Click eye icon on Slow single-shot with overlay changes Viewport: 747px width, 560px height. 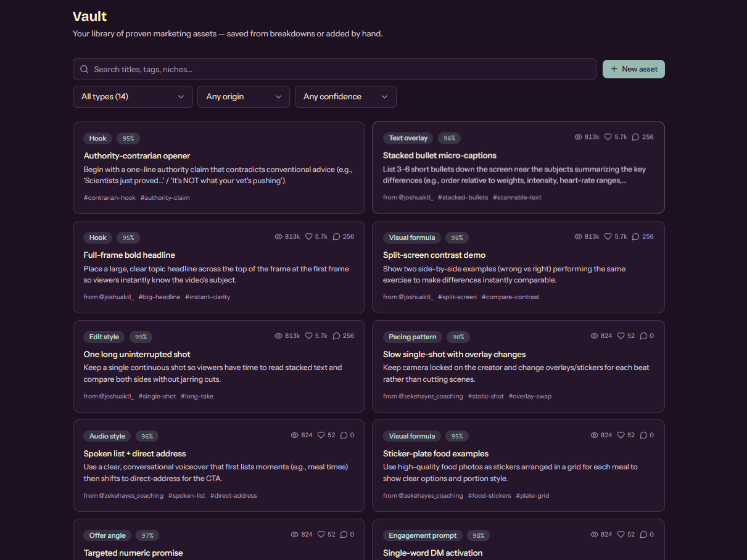[x=594, y=336]
